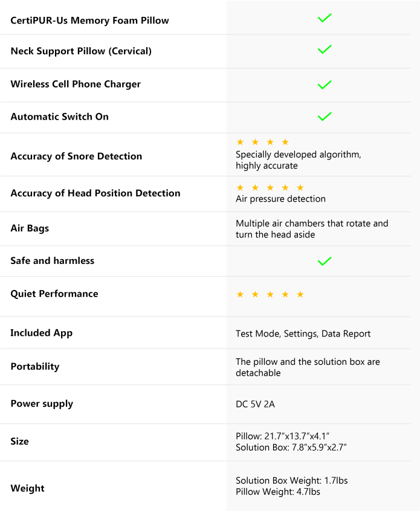The image size is (420, 511).
Task: Click 'Accuracy of Snore Detection' row title
Action: pyautogui.click(x=76, y=156)
